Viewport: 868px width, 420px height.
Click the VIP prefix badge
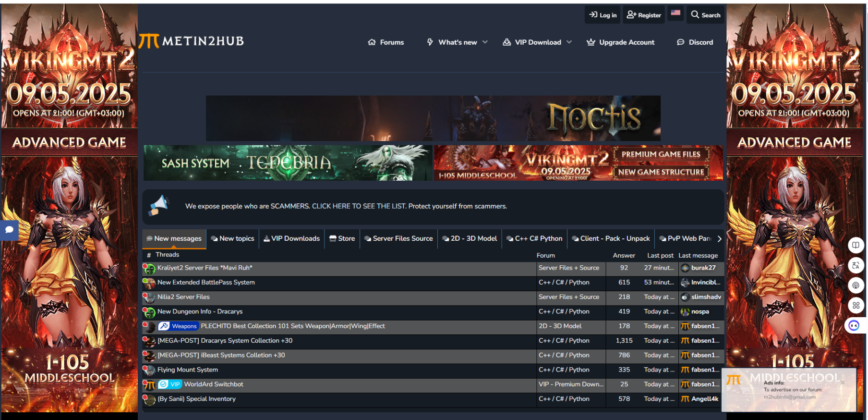[x=169, y=384]
